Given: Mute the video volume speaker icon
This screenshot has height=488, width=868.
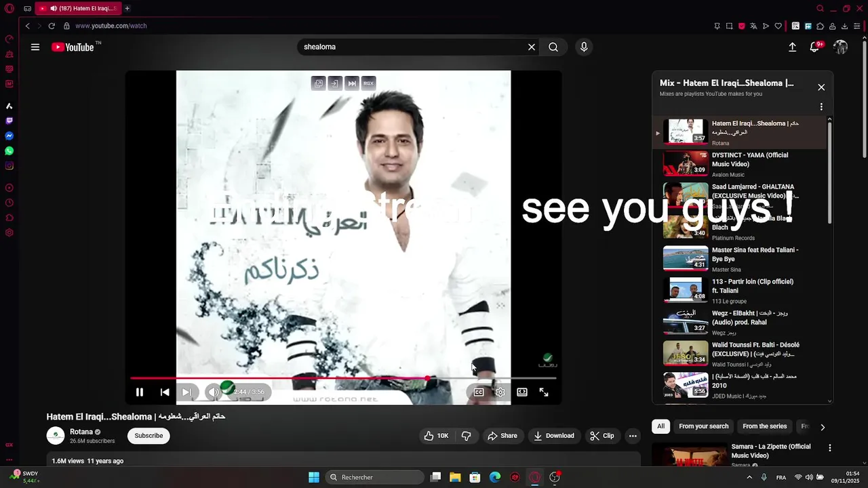Looking at the screenshot, I should tap(214, 392).
